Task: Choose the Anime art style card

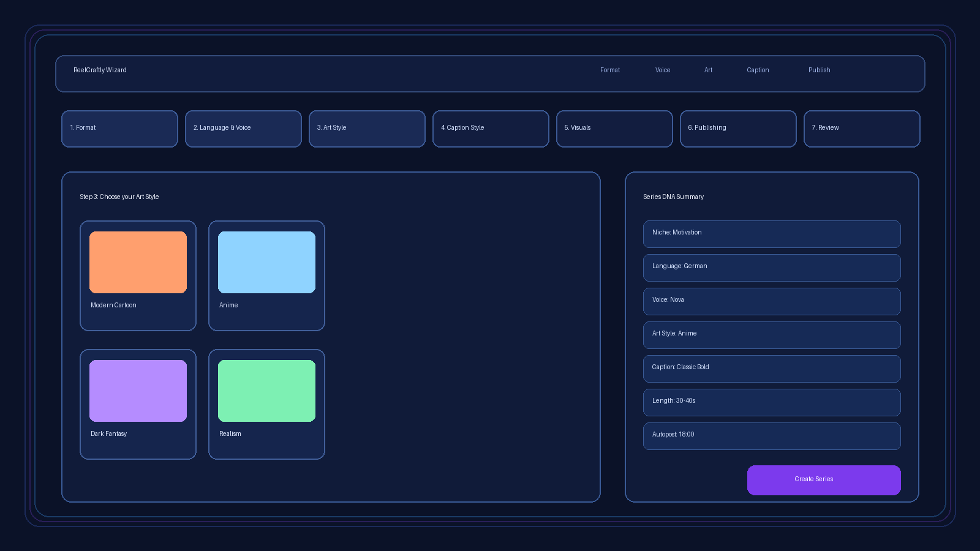Action: (266, 275)
